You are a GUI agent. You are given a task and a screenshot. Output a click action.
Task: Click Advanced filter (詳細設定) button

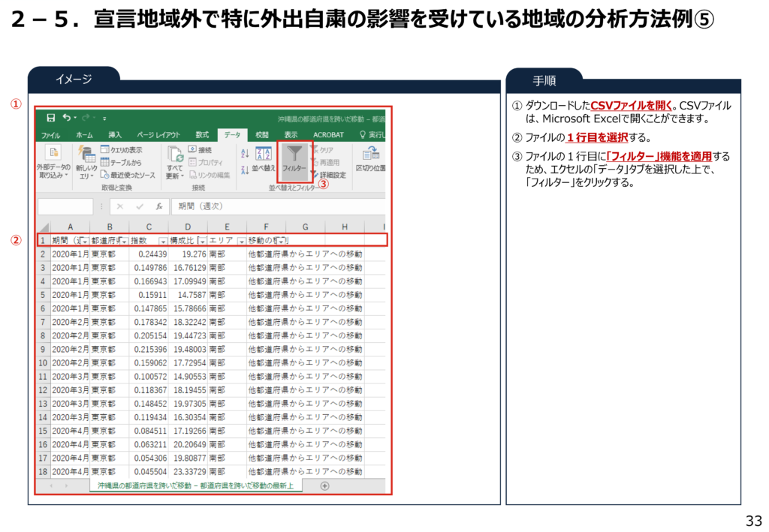(328, 175)
